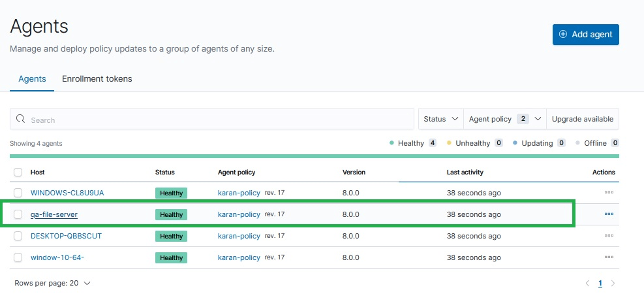The width and height of the screenshot is (644, 296).
Task: Tick checkbox for DESKTOP-QBBSCUT
Action: pos(18,236)
